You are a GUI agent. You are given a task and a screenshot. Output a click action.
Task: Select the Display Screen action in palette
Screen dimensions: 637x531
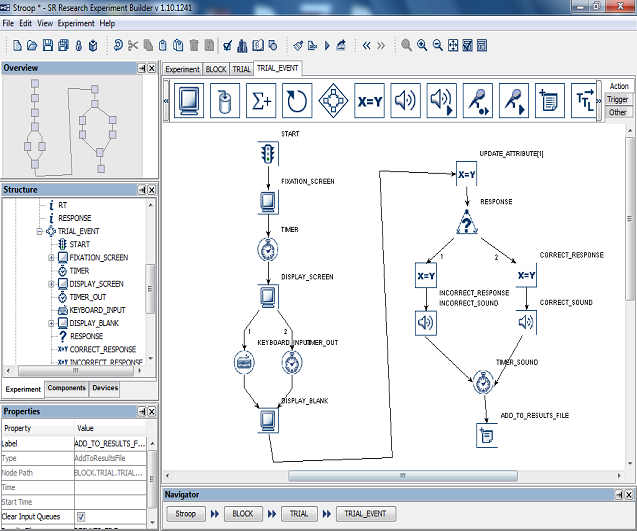pyautogui.click(x=189, y=100)
